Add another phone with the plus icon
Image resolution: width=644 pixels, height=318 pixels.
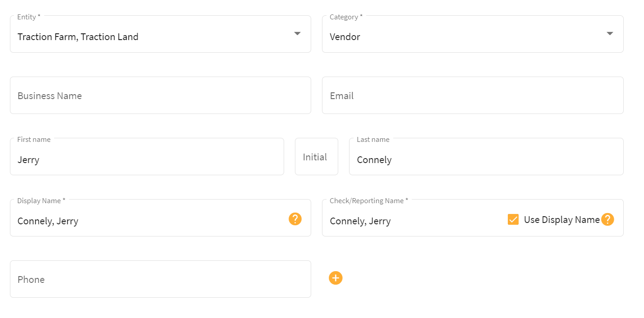pos(336,278)
